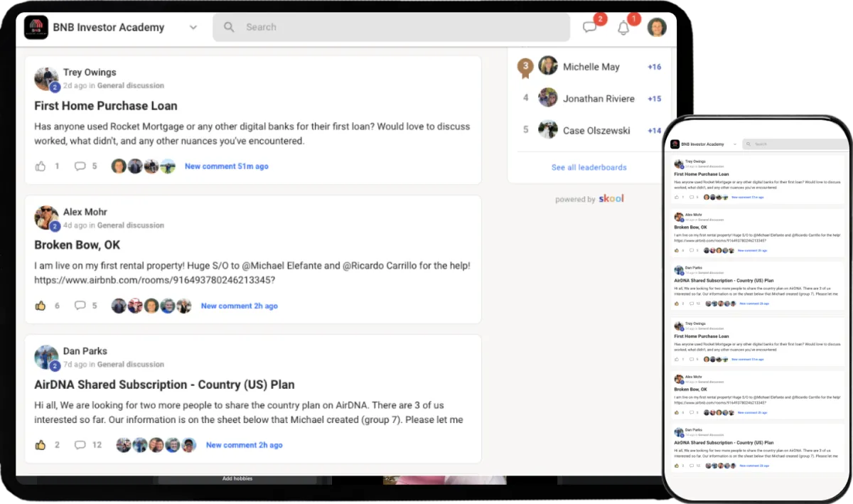
Task: Click Jonathan Riviere's leaderboard avatar
Action: pyautogui.click(x=548, y=97)
